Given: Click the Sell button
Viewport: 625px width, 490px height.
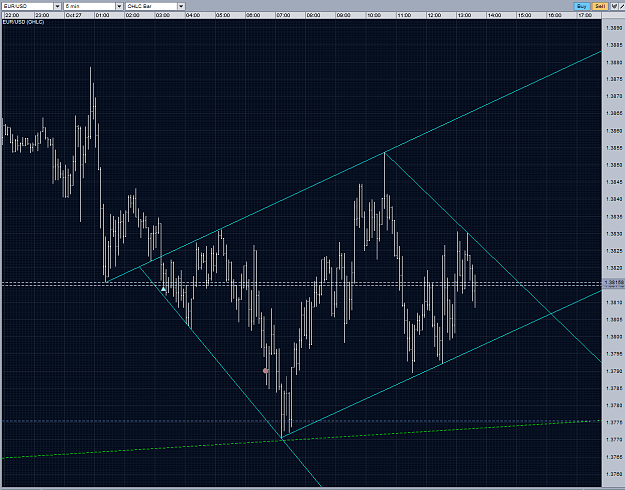Looking at the screenshot, I should [x=600, y=6].
